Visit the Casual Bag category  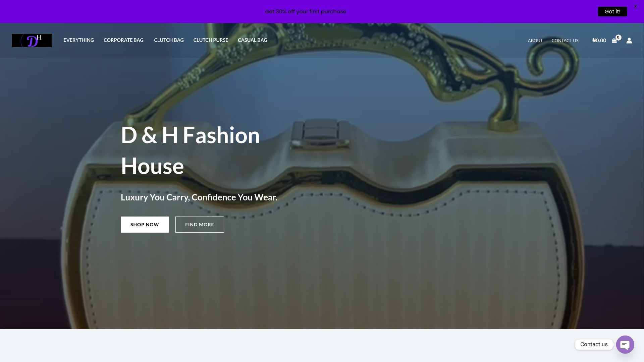point(253,40)
